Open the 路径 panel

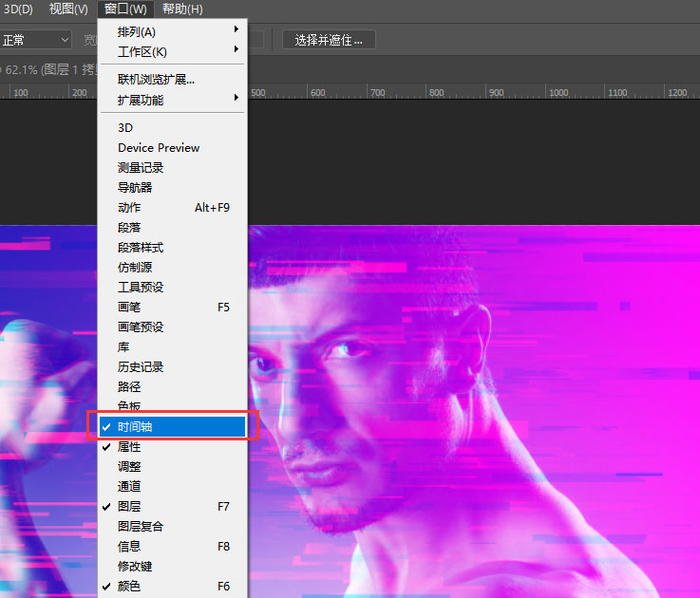172,387
